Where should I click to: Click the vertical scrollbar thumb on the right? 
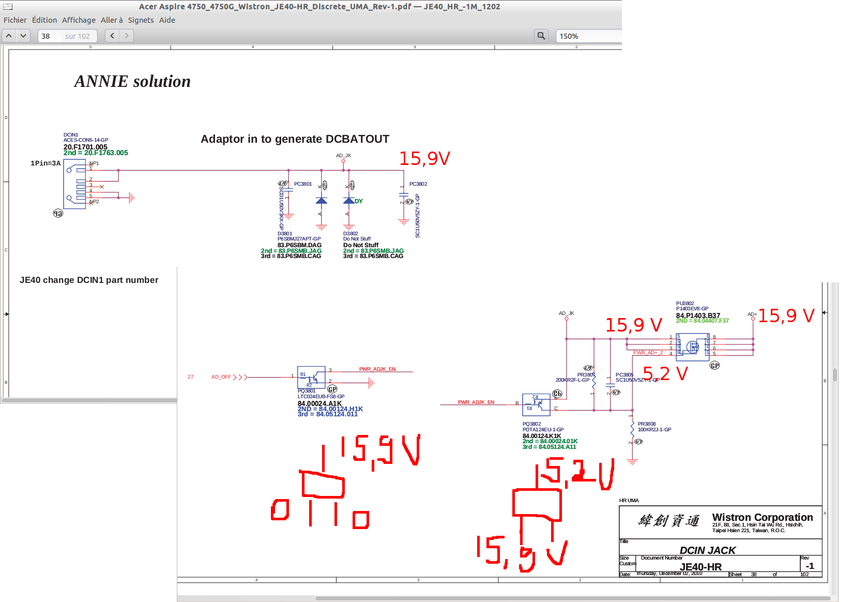[834, 374]
